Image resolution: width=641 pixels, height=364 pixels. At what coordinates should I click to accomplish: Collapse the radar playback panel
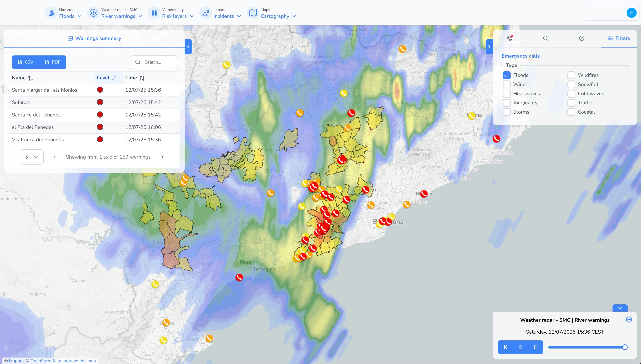click(x=620, y=308)
